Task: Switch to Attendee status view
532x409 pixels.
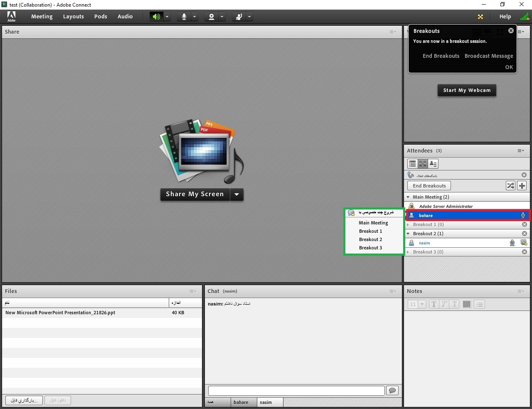Action: coord(433,164)
